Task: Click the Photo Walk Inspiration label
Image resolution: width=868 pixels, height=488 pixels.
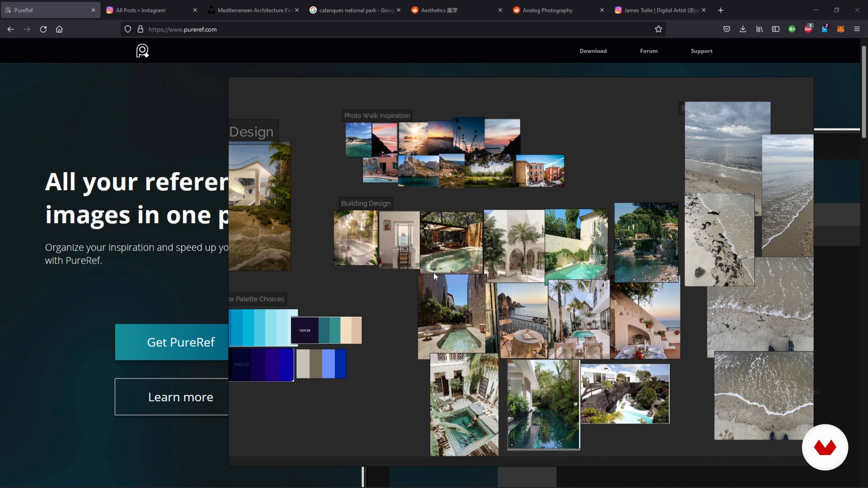Action: point(377,115)
